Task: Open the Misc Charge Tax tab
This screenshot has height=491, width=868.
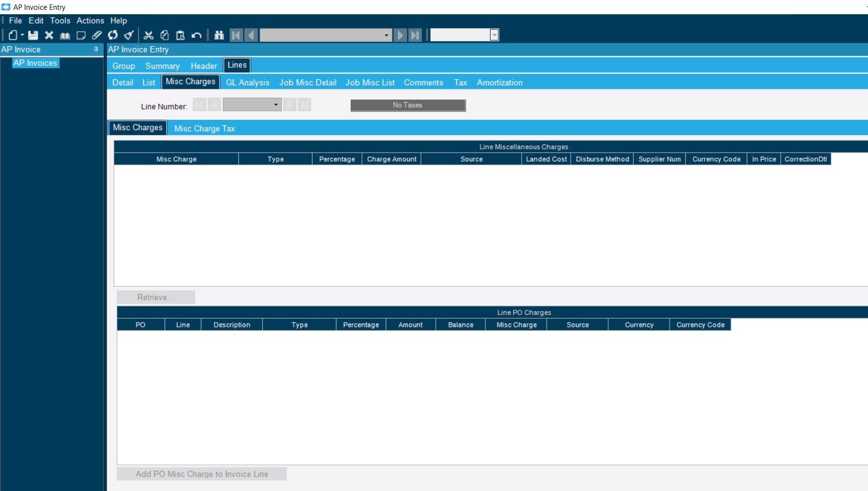Action: tap(204, 129)
